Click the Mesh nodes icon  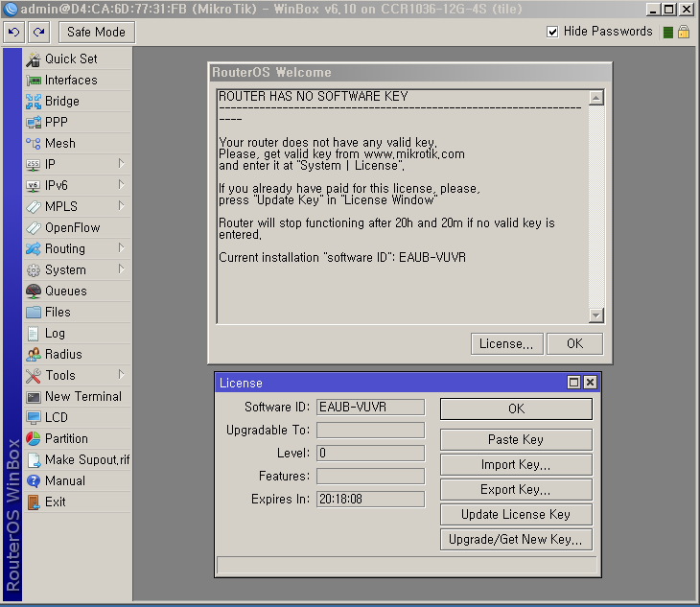tap(33, 143)
